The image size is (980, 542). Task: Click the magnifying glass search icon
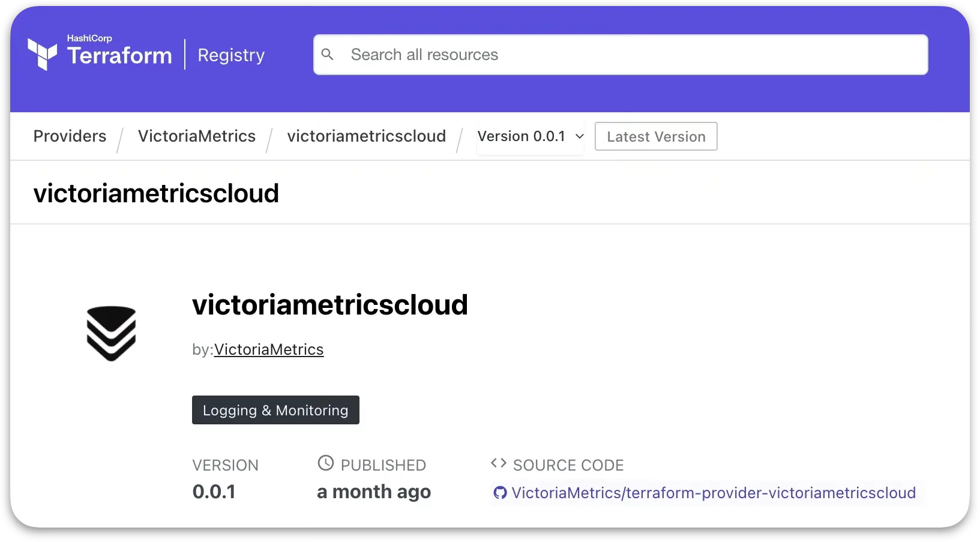coord(327,55)
